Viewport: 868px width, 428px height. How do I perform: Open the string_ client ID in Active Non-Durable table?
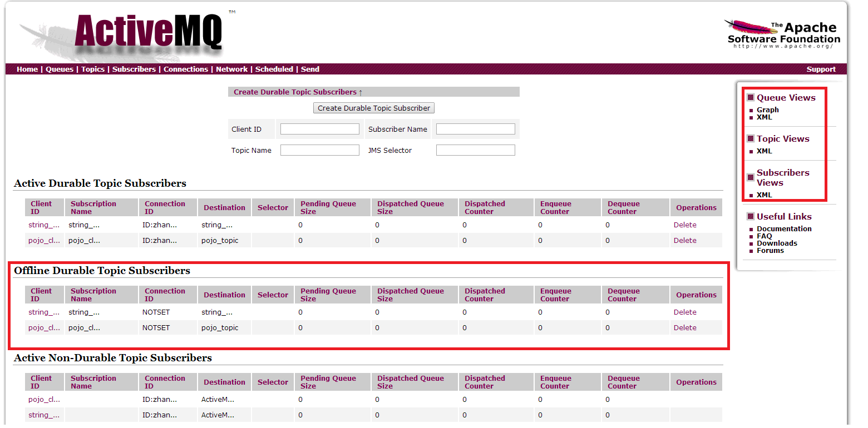(44, 415)
